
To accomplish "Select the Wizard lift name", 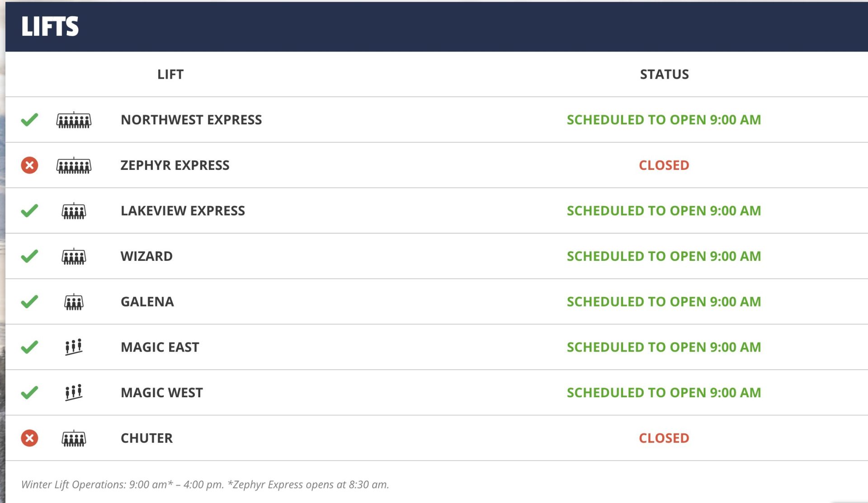I will click(x=146, y=256).
